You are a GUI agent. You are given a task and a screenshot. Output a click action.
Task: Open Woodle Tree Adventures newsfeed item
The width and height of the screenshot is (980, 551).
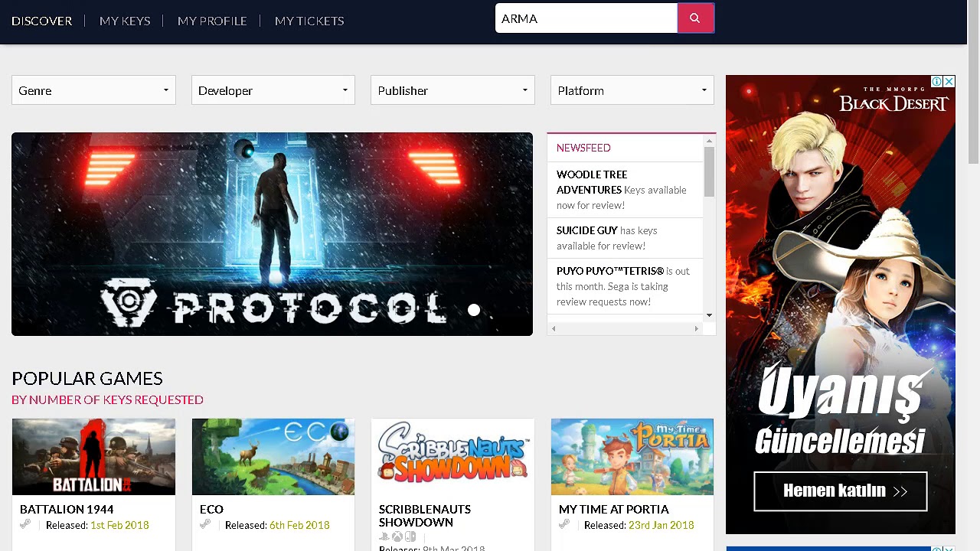click(x=626, y=190)
